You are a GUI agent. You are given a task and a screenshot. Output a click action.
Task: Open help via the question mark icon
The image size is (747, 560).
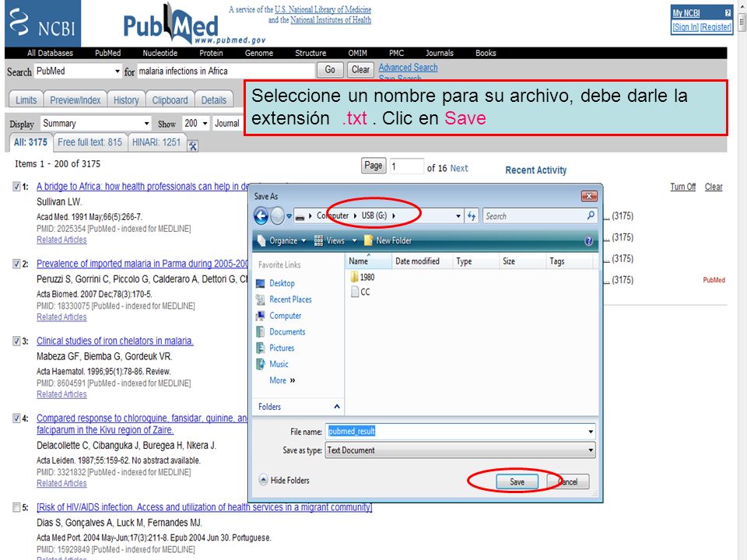coord(588,241)
